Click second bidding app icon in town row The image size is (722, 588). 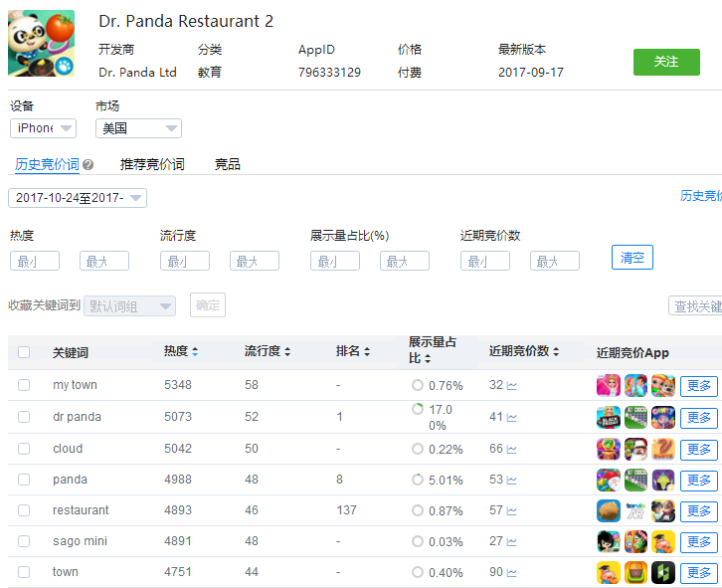(x=635, y=572)
